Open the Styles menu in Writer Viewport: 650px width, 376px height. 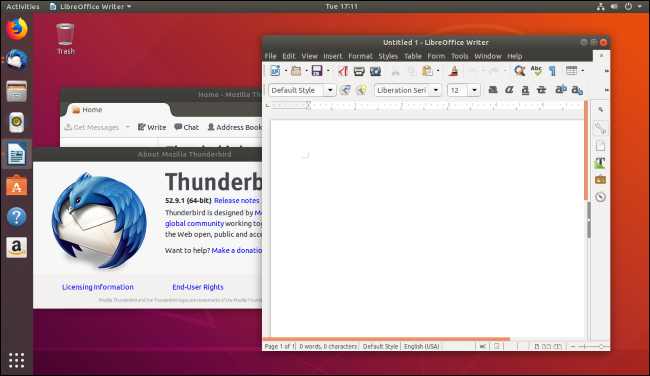(x=388, y=56)
